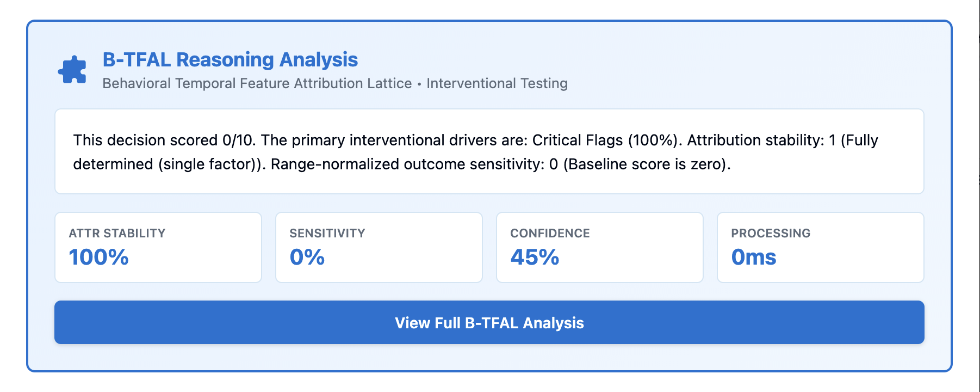Image resolution: width=980 pixels, height=392 pixels.
Task: Click the CONFIDENCE card label
Action: [x=550, y=233]
